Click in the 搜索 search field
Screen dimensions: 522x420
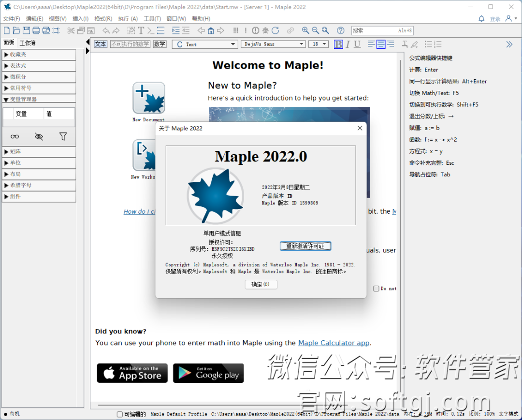[x=382, y=30]
